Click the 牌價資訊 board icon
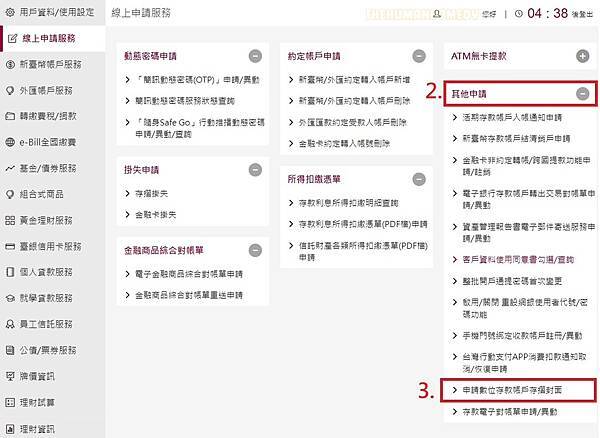600x438 pixels. (x=10, y=376)
